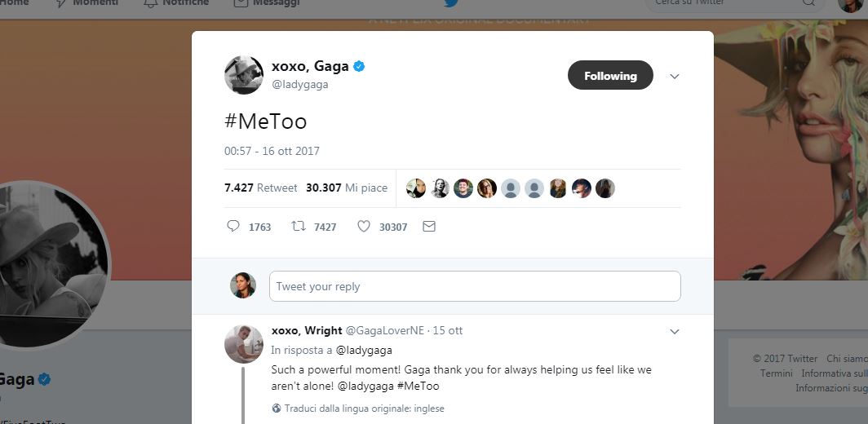Click the #MeToo hashtag in tweet
The width and height of the screenshot is (868, 424).
(266, 121)
